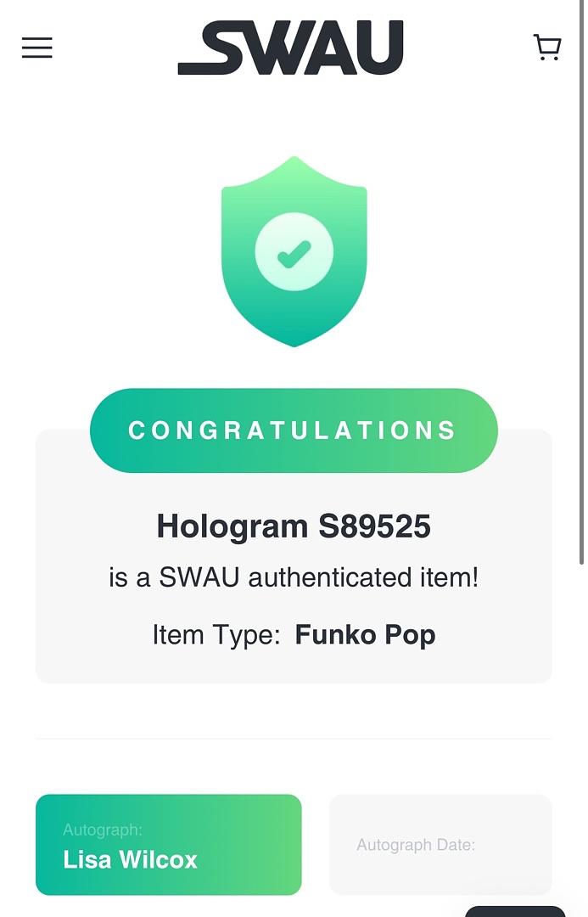Click the green shield badge
588x917 pixels.
pos(294,195)
